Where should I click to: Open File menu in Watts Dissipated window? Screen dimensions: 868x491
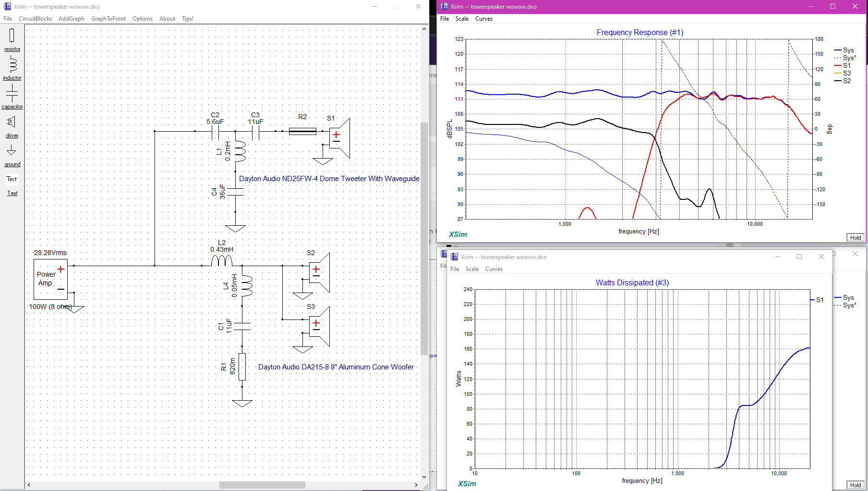coord(455,269)
